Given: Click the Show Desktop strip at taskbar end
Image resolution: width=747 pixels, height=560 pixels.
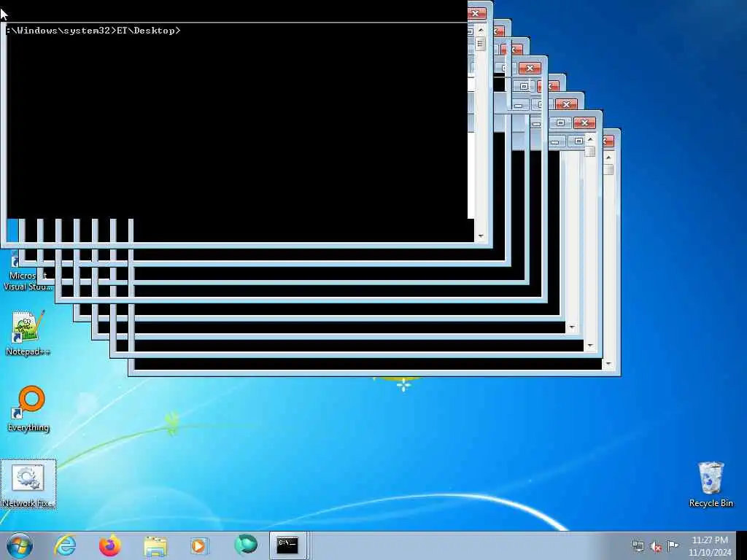Looking at the screenshot, I should pyautogui.click(x=741, y=545).
